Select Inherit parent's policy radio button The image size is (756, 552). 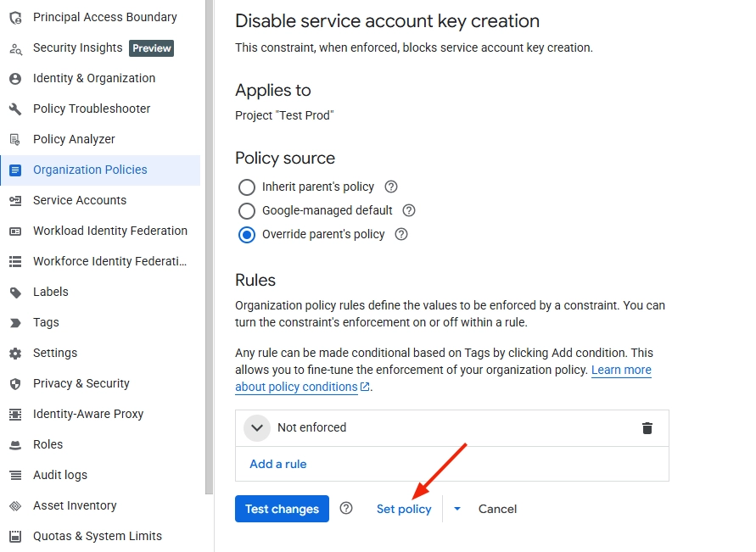pyautogui.click(x=247, y=187)
